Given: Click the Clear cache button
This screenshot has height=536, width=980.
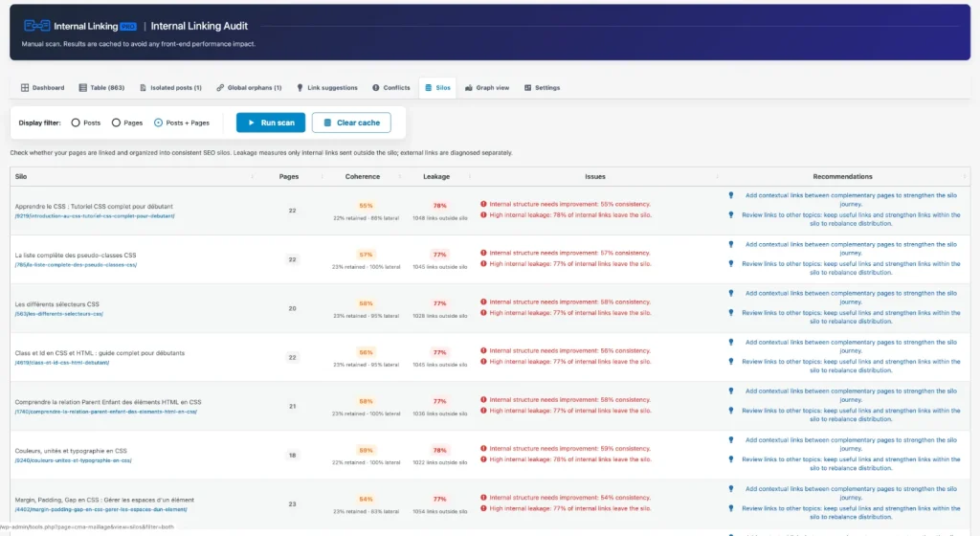Looking at the screenshot, I should [x=351, y=123].
